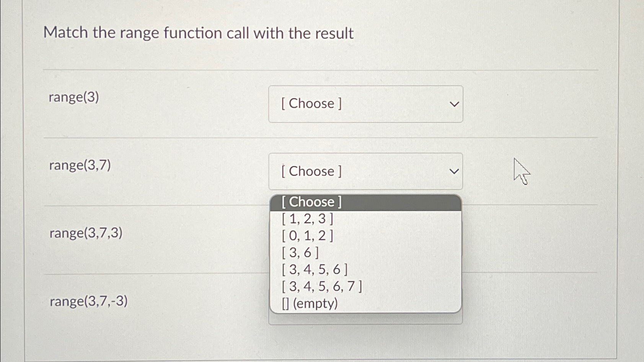Image resolution: width=644 pixels, height=362 pixels.
Task: Select the [ 3, 4, 5, 6, 7 ] option
Action: coord(321,287)
